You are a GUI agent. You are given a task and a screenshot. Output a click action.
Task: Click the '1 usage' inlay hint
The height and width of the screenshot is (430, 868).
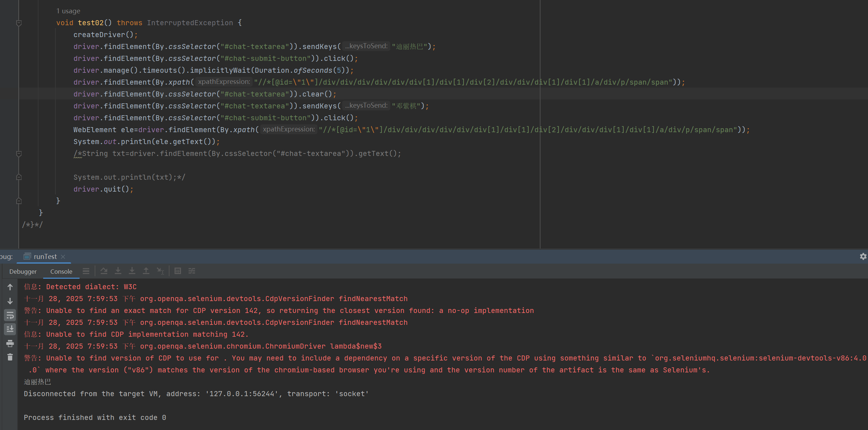pos(68,11)
